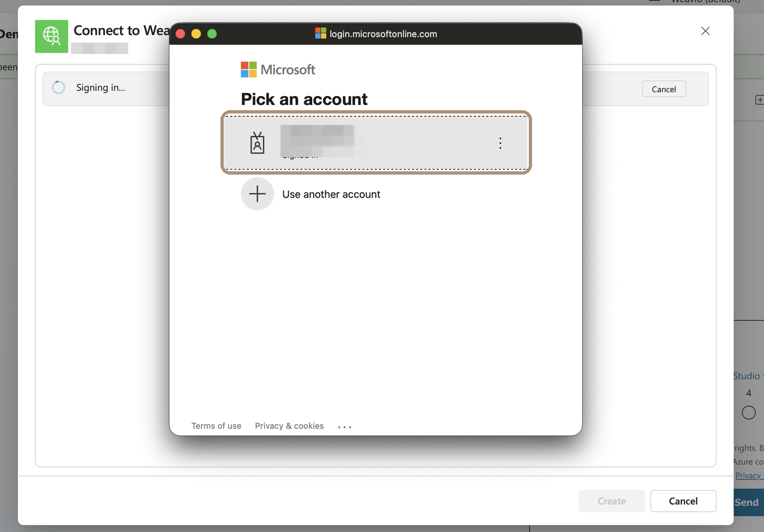Click the account badge icon
Image resolution: width=764 pixels, height=532 pixels.
257,143
